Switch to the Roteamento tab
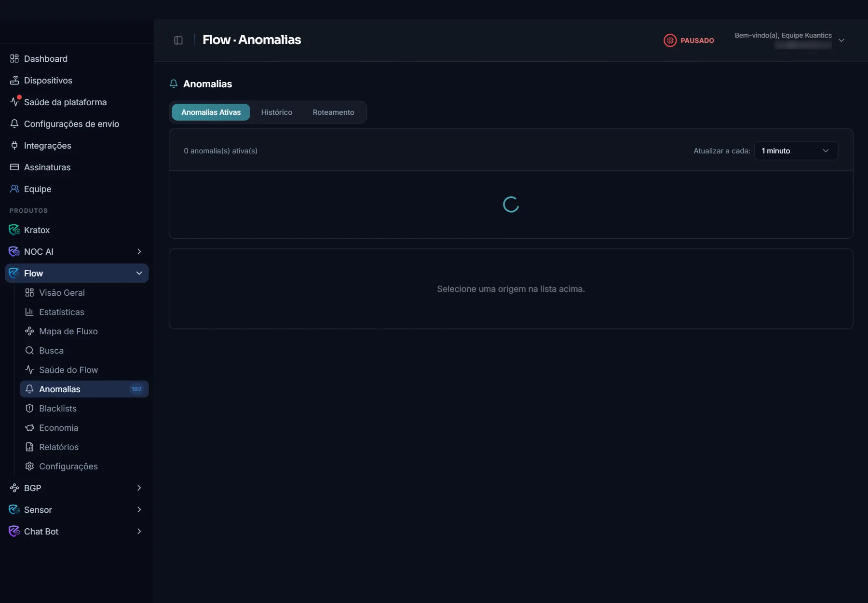This screenshot has height=603, width=868. tap(333, 112)
